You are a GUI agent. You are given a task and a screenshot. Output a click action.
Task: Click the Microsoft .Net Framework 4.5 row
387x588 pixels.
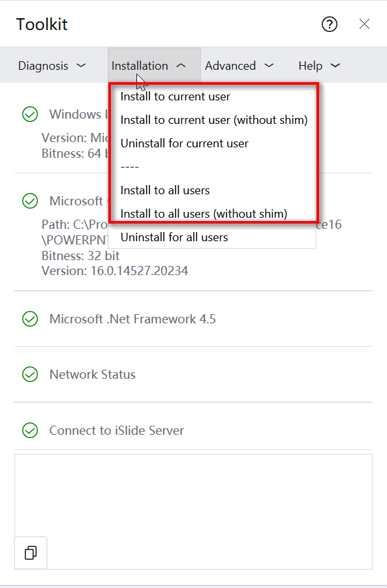coord(193,319)
